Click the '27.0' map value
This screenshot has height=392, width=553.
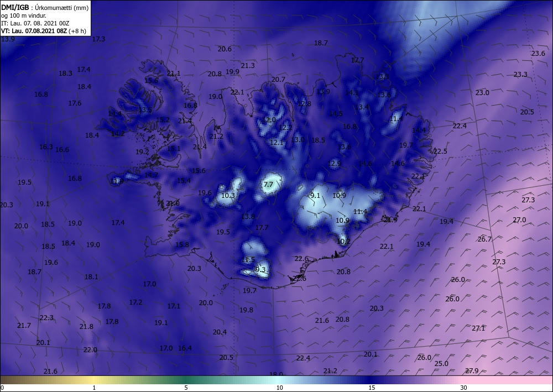(x=519, y=220)
